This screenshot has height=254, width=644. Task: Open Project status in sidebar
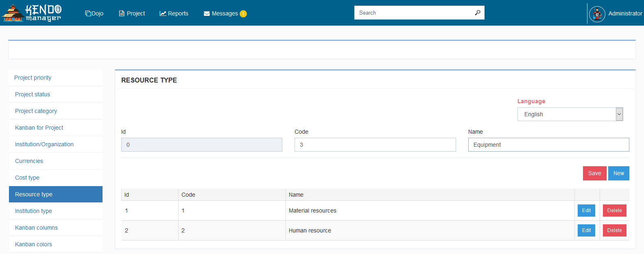point(56,94)
